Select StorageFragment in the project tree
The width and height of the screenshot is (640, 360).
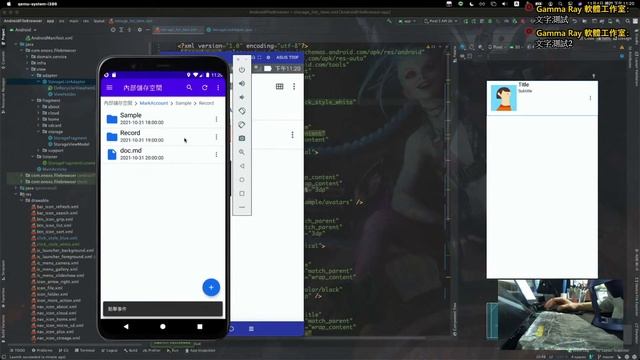pos(70,138)
